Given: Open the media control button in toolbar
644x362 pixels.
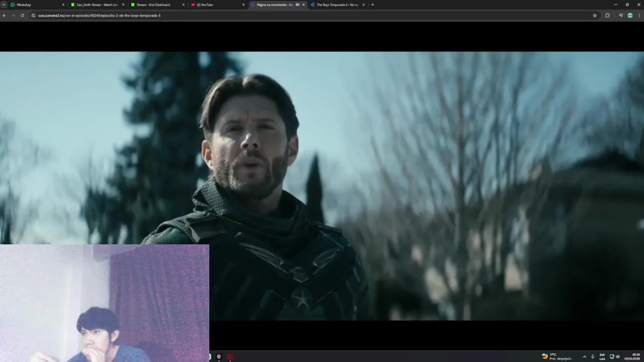Looking at the screenshot, I should point(621,16).
